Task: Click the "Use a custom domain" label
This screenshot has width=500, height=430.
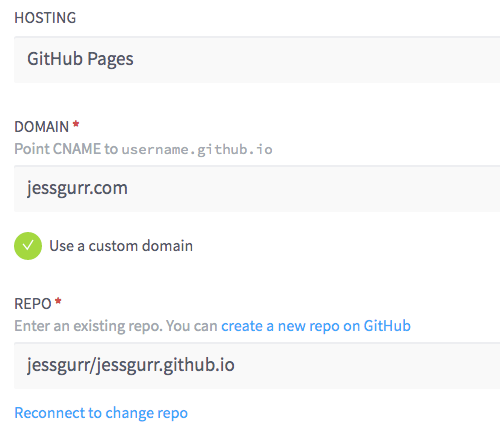Action: point(121,246)
